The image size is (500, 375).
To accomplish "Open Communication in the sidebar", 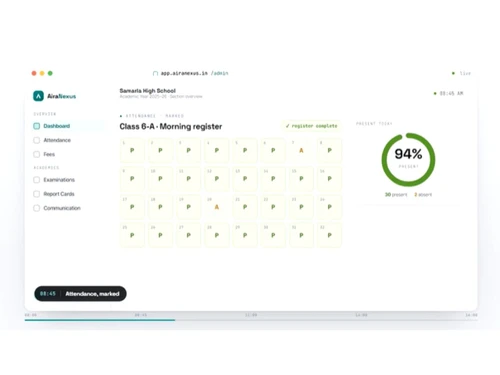I will (x=68, y=208).
